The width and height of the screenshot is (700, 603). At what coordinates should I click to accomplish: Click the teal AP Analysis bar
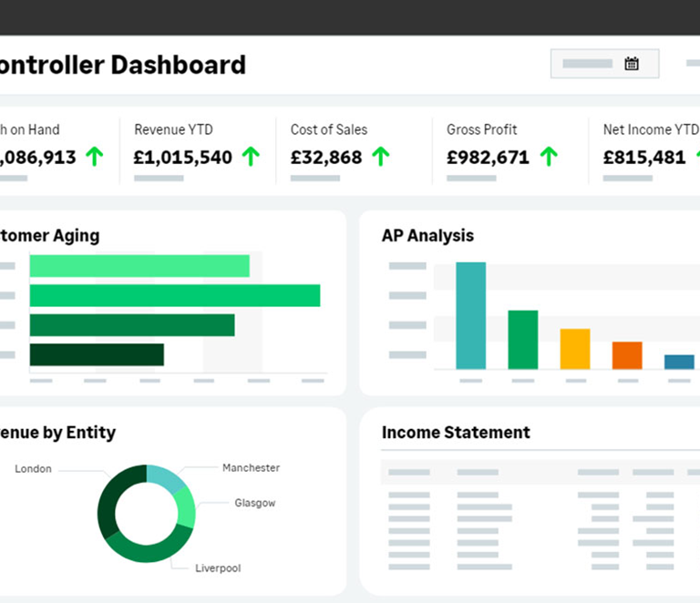pyautogui.click(x=471, y=316)
